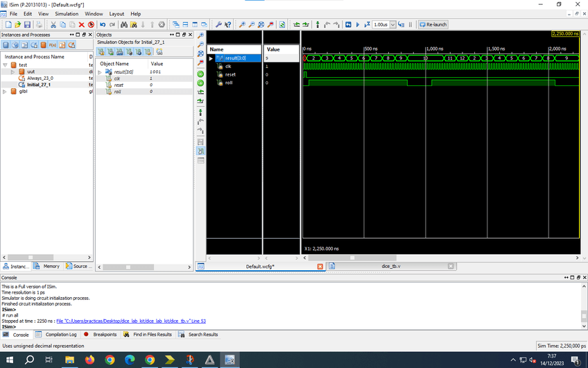Click the Cut scissors icon
This screenshot has height=368, width=588.
tap(53, 24)
